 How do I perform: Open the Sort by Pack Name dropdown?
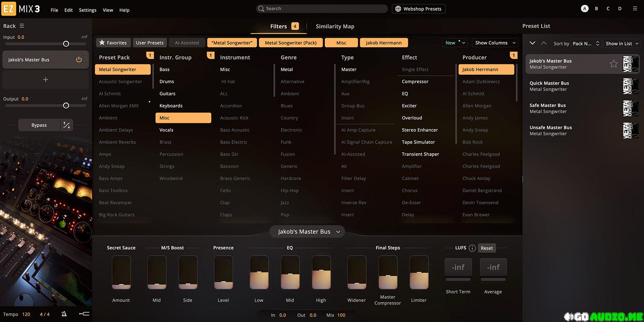point(586,43)
